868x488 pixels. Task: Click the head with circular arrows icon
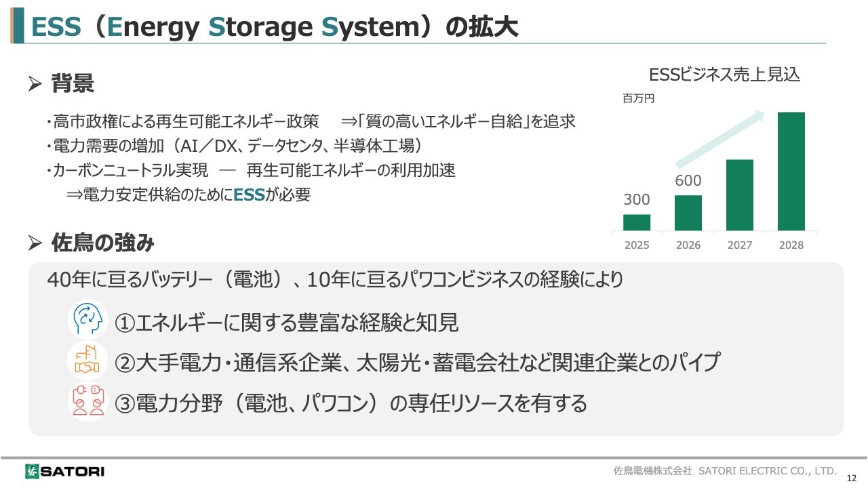click(x=88, y=319)
